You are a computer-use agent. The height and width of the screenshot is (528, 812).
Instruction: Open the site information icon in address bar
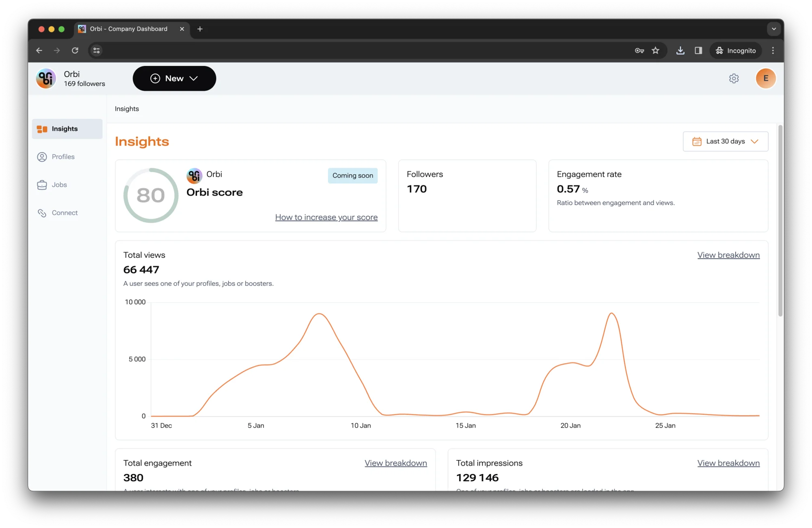(97, 50)
